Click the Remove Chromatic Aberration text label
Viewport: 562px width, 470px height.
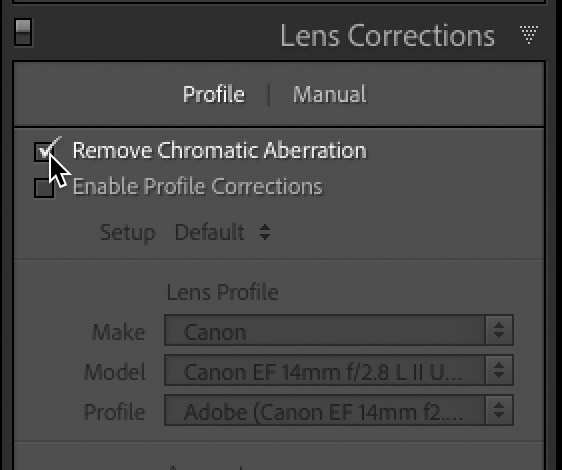(x=219, y=150)
